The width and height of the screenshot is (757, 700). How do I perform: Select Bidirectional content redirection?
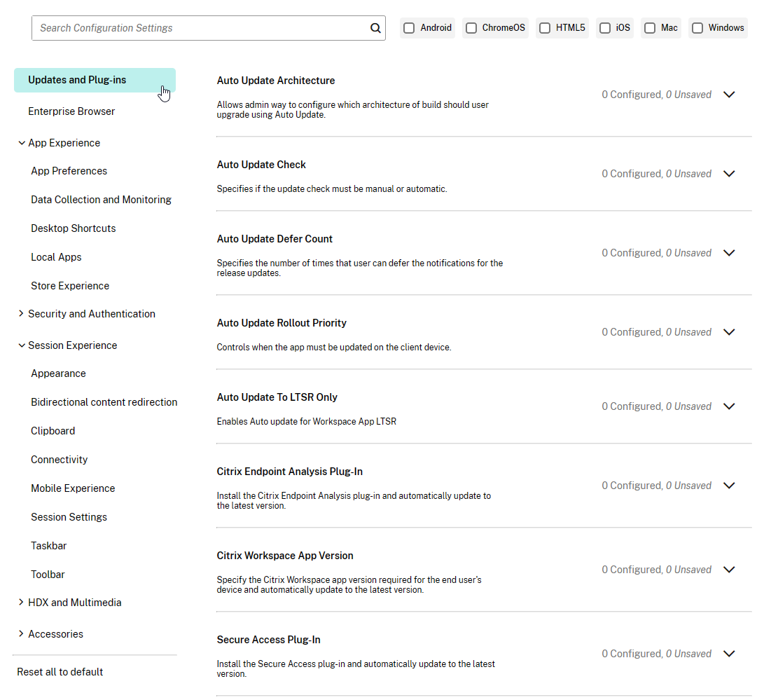104,402
